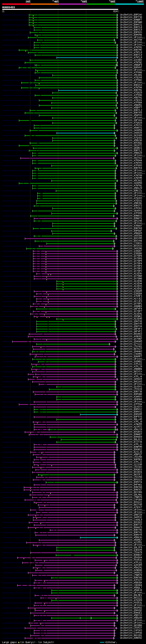Click the green ~80% legend color bar
The width and height of the screenshot is (146, 644).
(x=101, y=4)
